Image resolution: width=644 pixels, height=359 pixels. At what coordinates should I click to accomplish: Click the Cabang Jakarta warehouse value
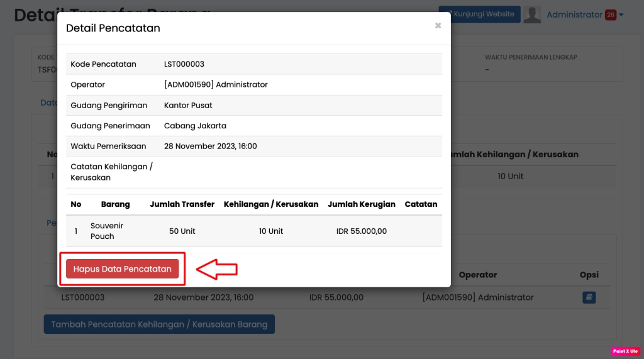tap(195, 126)
